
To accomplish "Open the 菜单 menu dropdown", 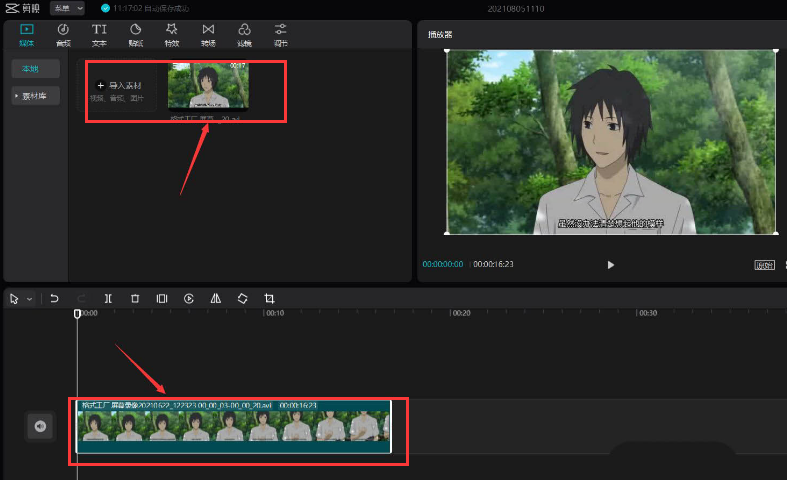I will tap(67, 8).
